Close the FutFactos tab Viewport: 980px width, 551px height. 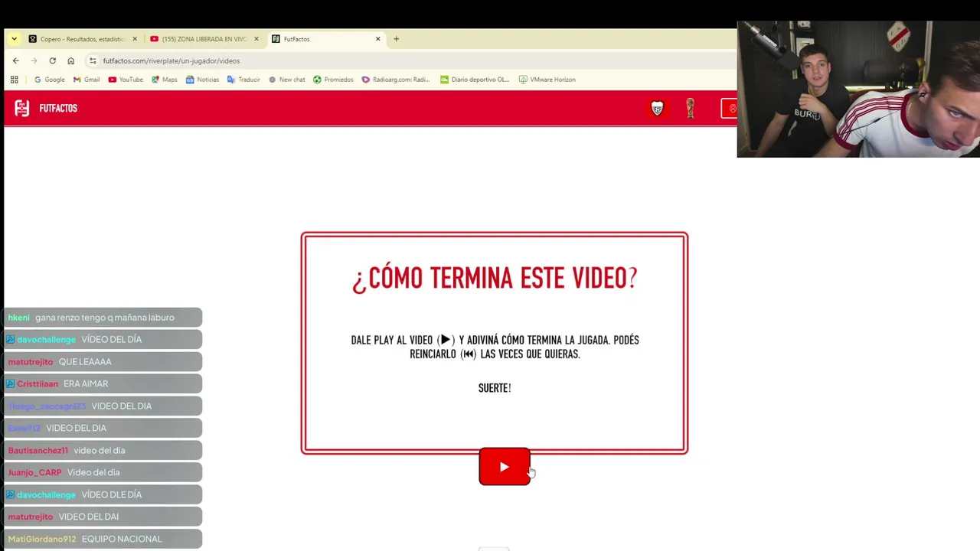point(377,39)
